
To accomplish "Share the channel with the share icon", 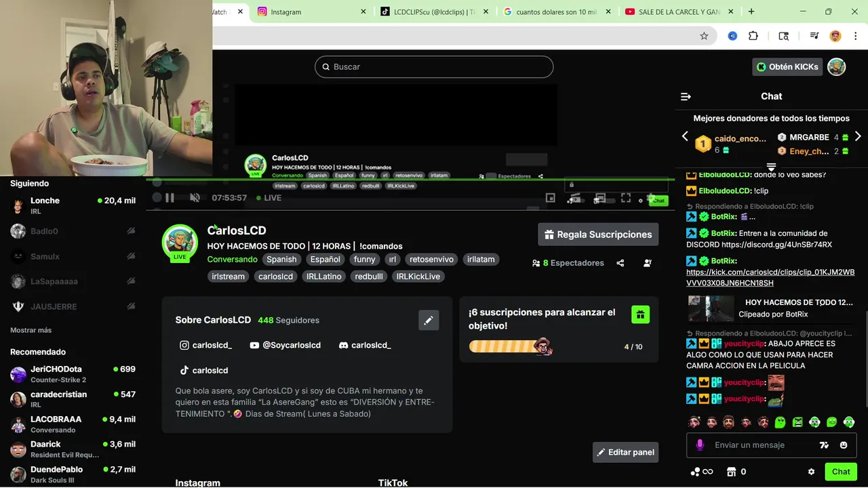I will [620, 263].
